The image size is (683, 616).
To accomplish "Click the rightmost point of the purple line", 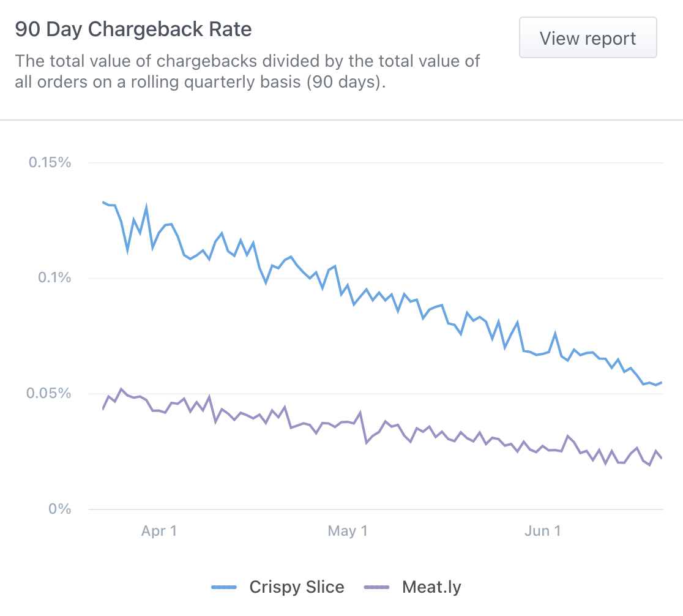I will [x=662, y=458].
